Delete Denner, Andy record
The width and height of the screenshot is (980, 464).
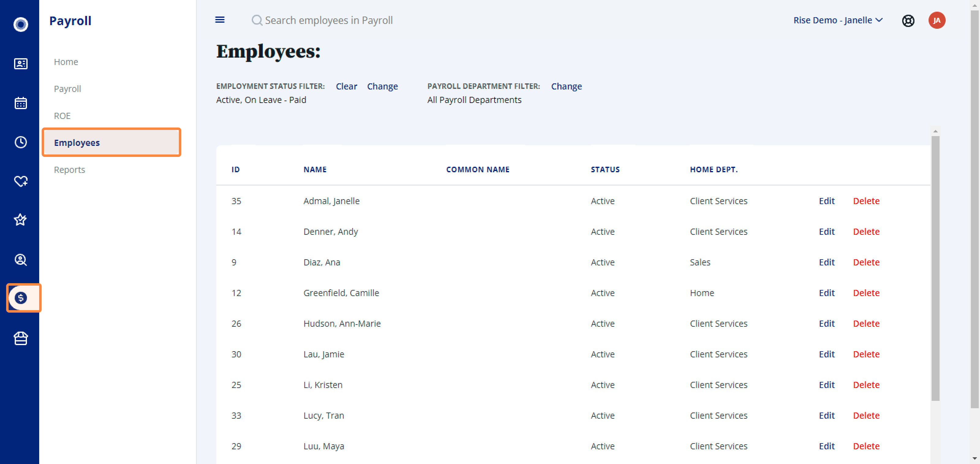pyautogui.click(x=866, y=231)
